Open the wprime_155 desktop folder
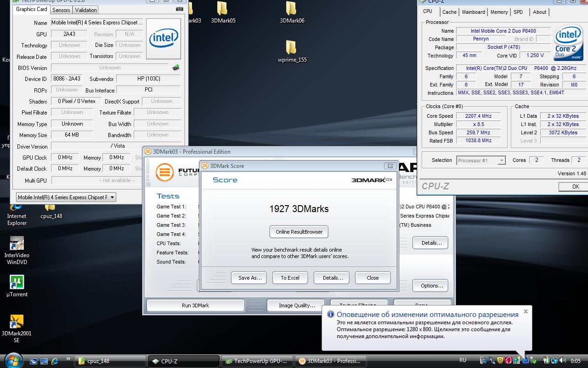The width and height of the screenshot is (588, 368). pos(292,52)
